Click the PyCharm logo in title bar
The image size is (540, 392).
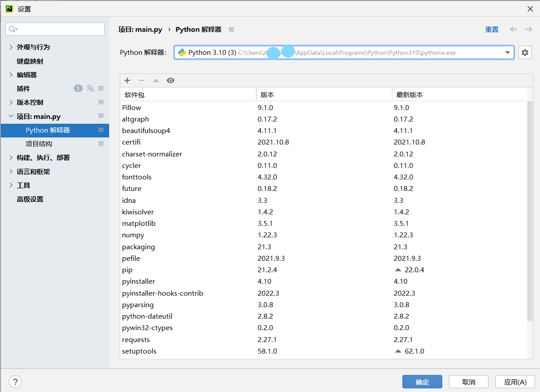9,8
